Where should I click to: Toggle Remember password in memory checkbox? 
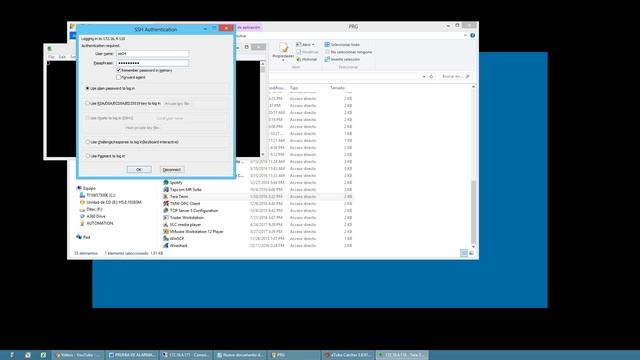[119, 70]
